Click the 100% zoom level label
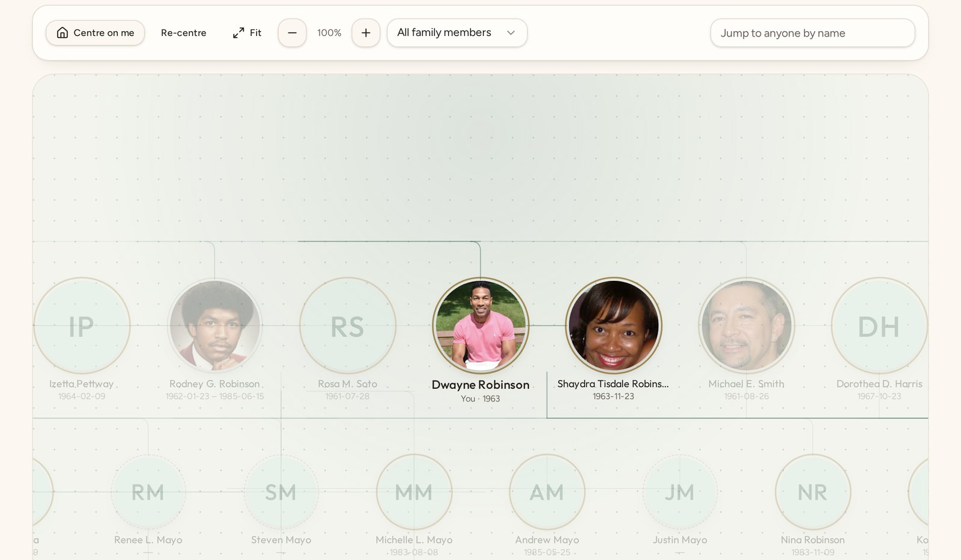The width and height of the screenshot is (961, 560). (x=329, y=33)
